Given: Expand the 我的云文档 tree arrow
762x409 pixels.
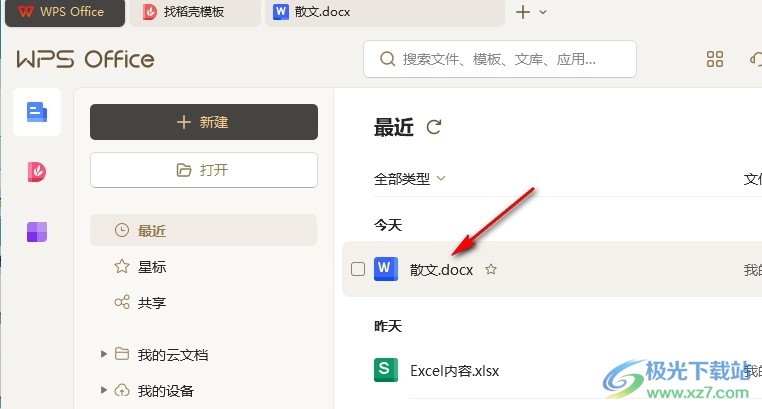Looking at the screenshot, I should (x=104, y=354).
